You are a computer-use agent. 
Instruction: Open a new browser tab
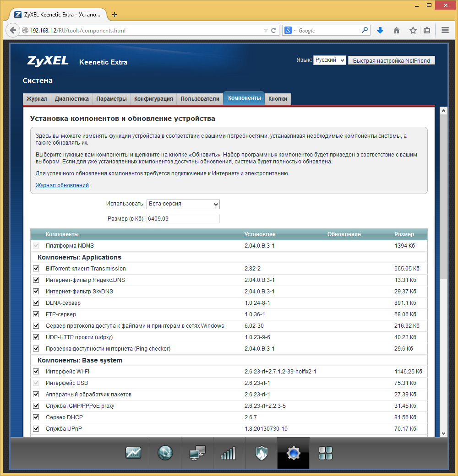114,15
